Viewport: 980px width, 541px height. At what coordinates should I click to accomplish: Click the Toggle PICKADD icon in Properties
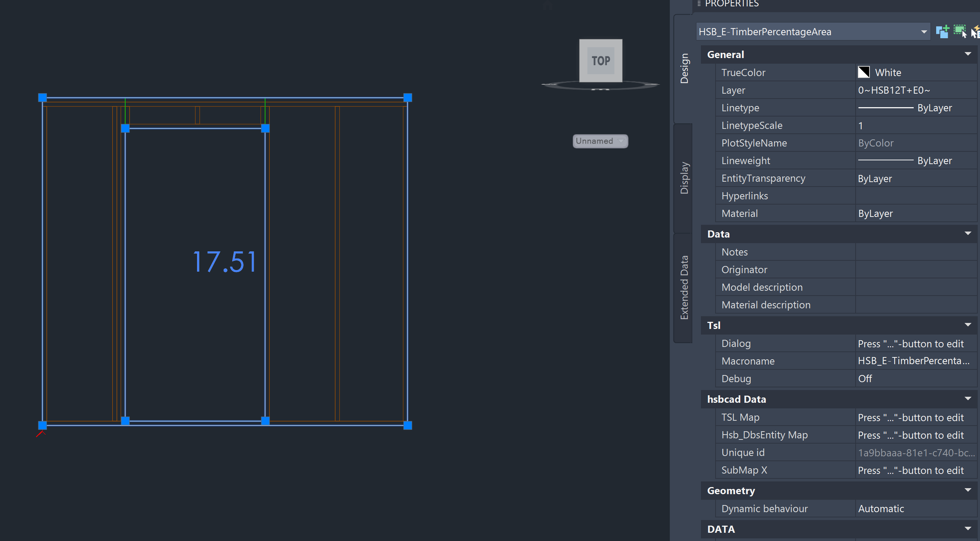coord(942,31)
